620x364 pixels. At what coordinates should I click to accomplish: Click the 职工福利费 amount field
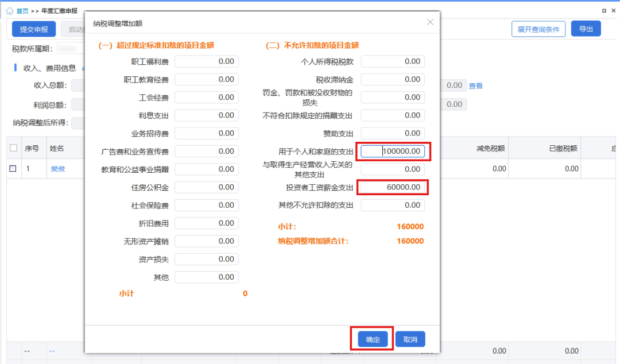pos(206,61)
